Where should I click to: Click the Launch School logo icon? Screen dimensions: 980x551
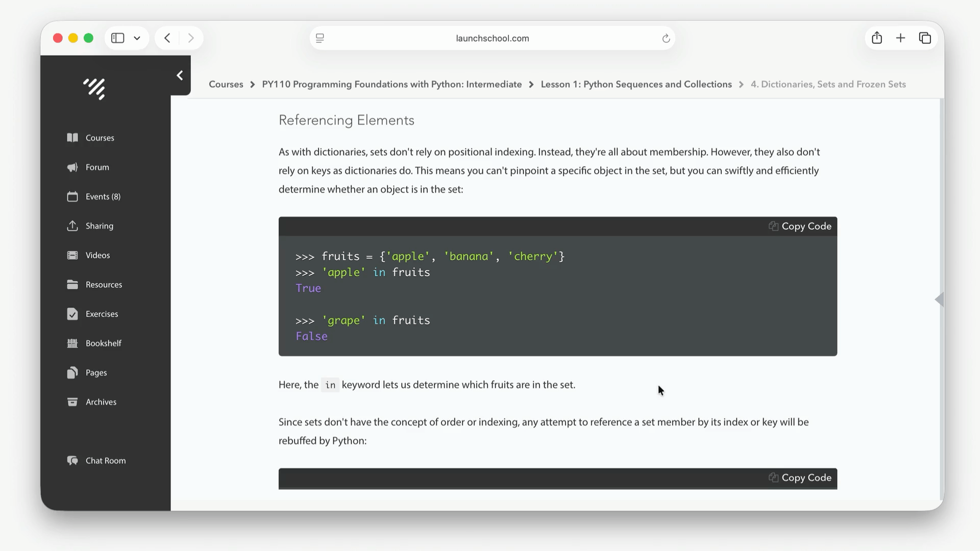[94, 89]
